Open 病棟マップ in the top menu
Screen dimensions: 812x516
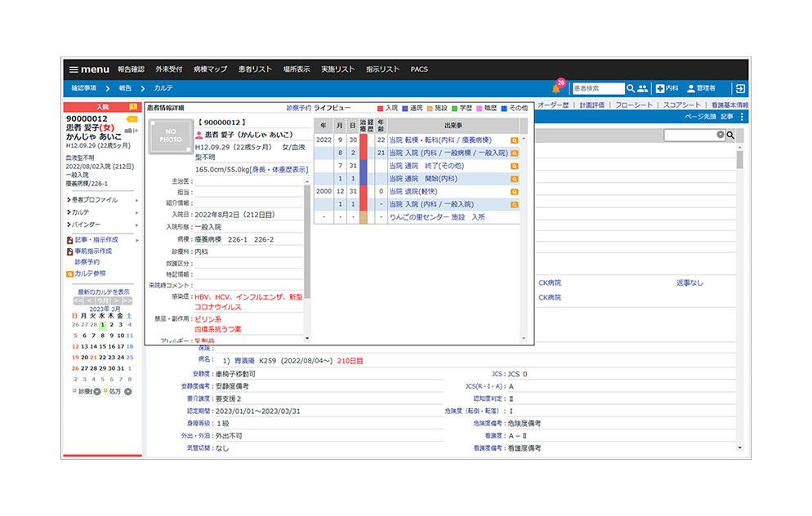pos(210,69)
